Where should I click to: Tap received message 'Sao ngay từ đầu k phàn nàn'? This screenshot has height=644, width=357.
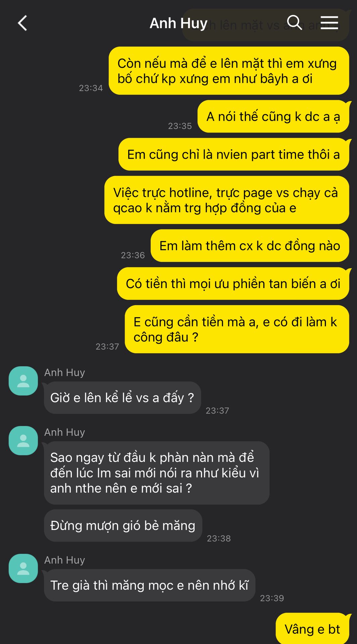157,473
